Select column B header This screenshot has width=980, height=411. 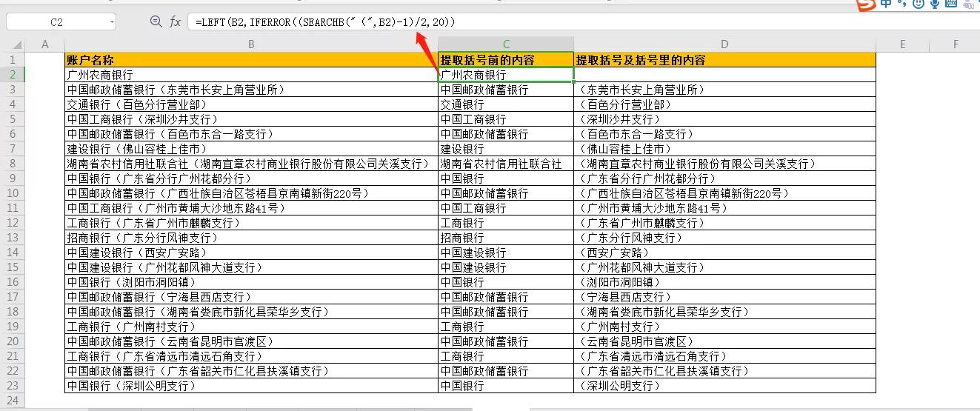click(x=251, y=44)
